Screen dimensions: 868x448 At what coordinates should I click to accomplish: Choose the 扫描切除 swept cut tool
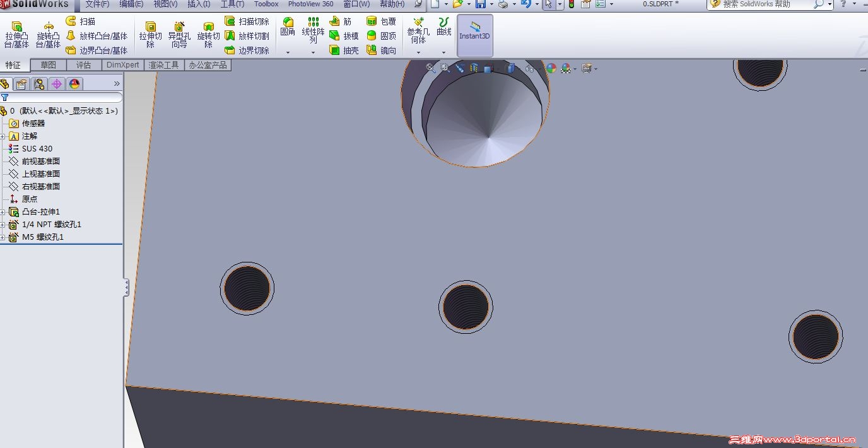coord(247,21)
